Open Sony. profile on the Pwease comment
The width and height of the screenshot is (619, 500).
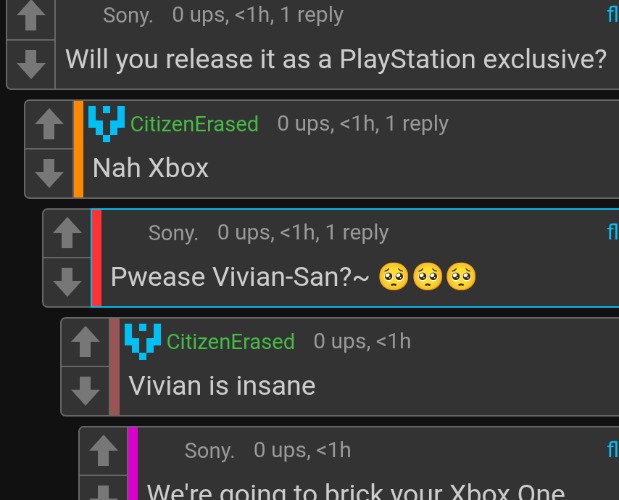(173, 233)
